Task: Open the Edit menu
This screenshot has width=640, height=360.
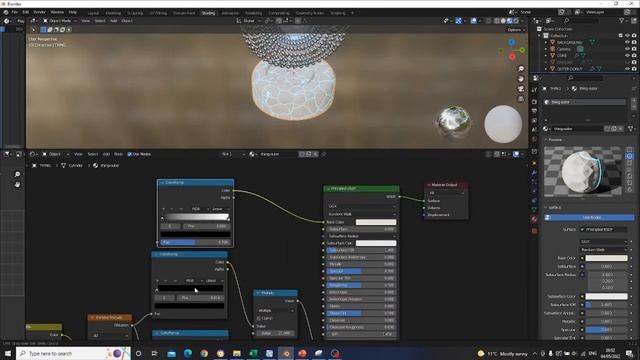Action: click(x=26, y=12)
